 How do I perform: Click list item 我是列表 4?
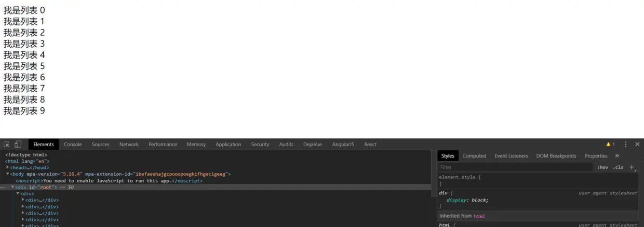click(24, 54)
